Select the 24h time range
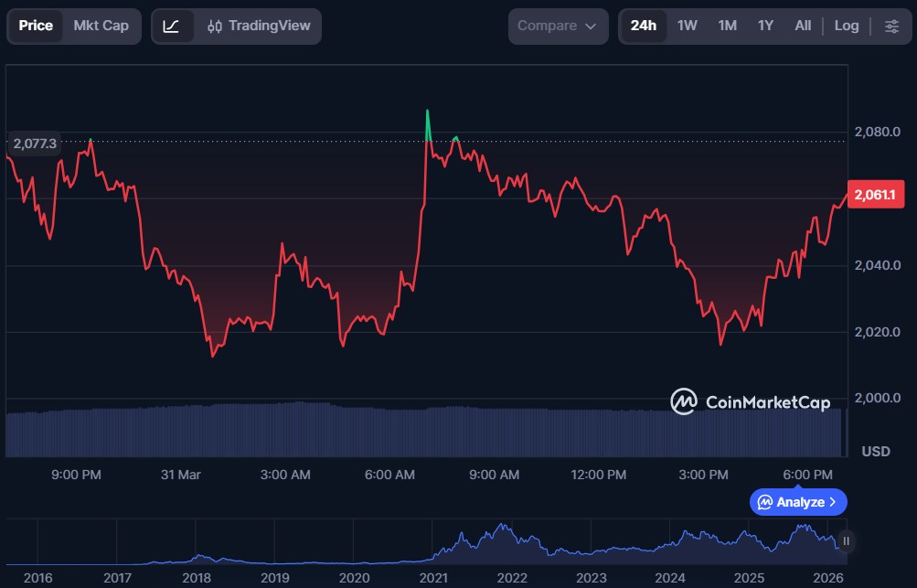This screenshot has width=917, height=588. (643, 27)
